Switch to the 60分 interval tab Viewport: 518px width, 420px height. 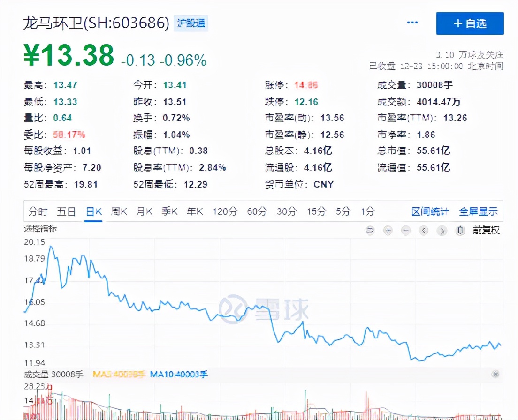pyautogui.click(x=257, y=211)
